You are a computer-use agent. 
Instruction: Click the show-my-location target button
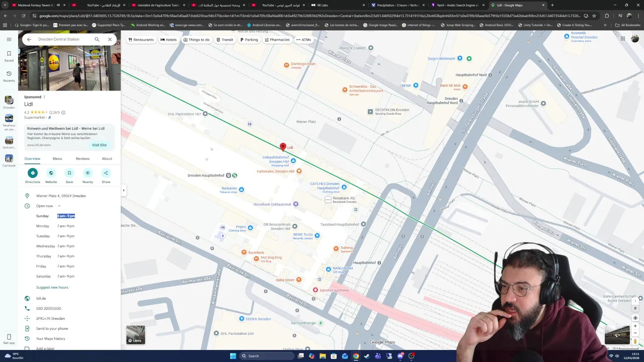point(635,318)
